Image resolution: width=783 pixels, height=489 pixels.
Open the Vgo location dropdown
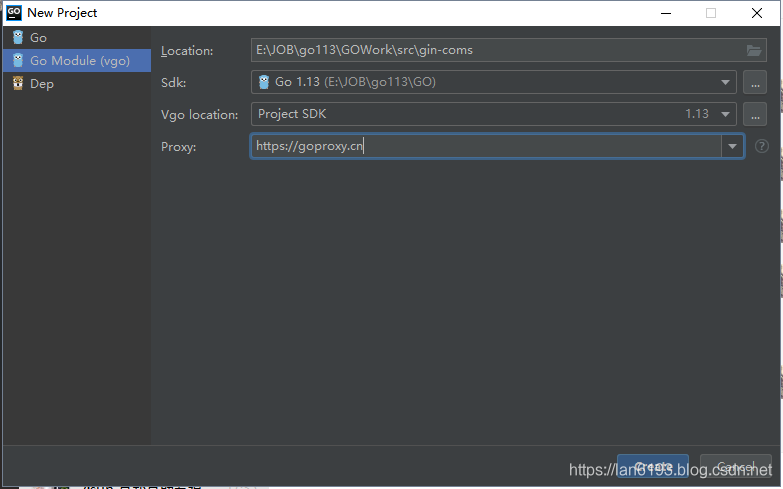coord(725,114)
